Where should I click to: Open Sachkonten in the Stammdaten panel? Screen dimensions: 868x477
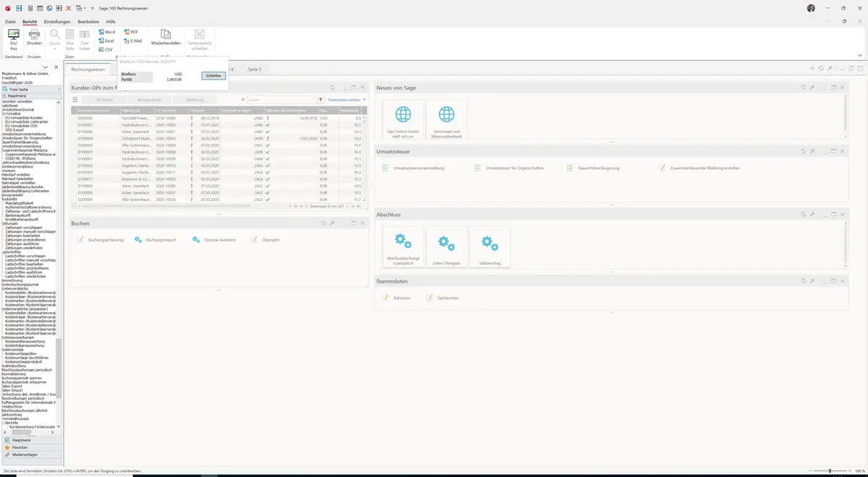[x=442, y=298]
